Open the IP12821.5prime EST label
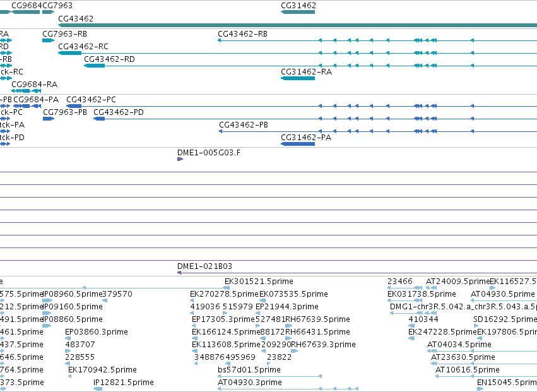The image size is (537, 392). (x=124, y=383)
